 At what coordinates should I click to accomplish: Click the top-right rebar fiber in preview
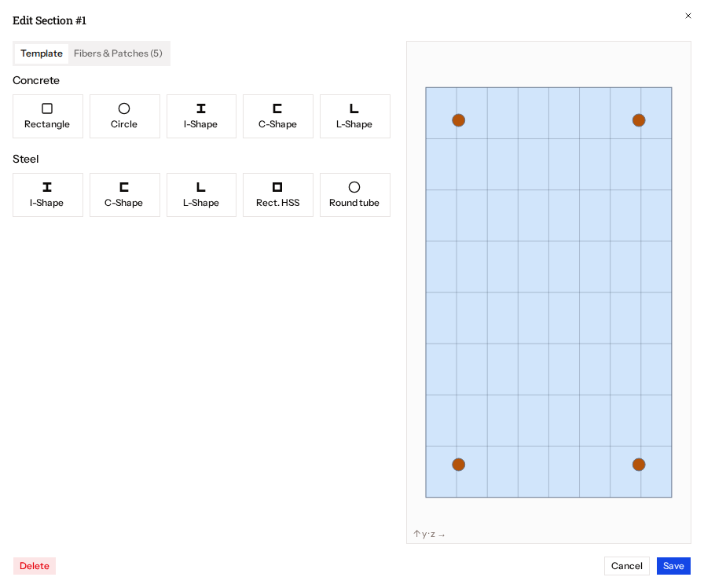tap(639, 120)
